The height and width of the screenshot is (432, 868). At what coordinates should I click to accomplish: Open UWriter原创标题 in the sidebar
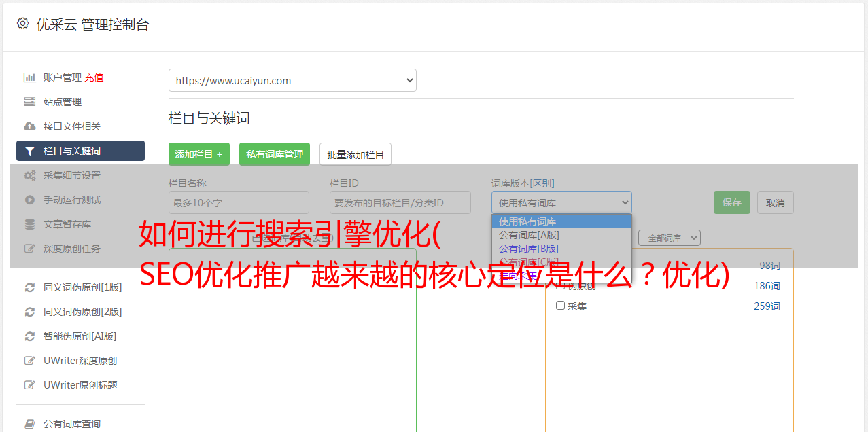click(x=80, y=385)
